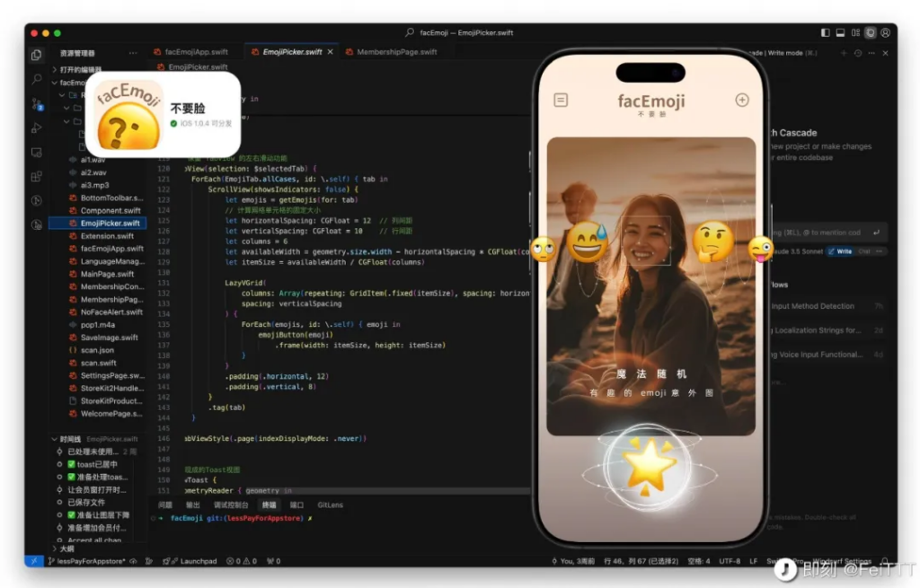Click the remote connection status bar icon

click(34, 561)
